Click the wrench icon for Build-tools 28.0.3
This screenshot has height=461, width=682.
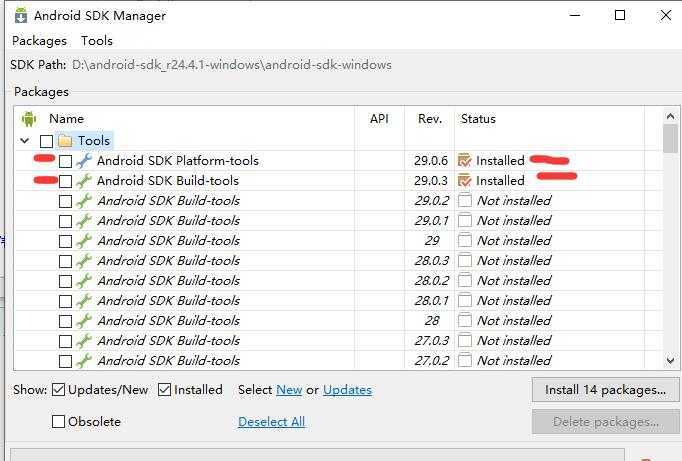[x=84, y=261]
